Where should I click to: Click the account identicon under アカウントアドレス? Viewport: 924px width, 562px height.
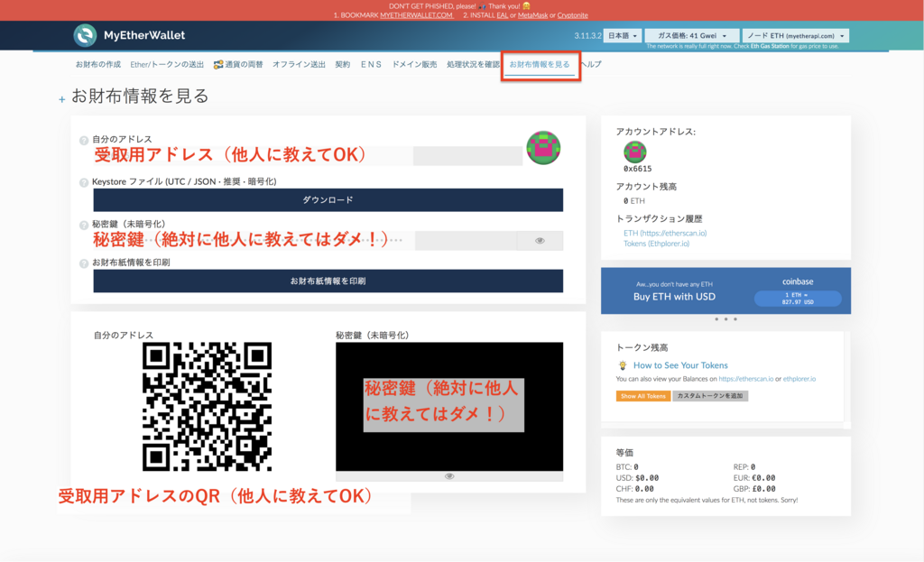[x=634, y=152]
